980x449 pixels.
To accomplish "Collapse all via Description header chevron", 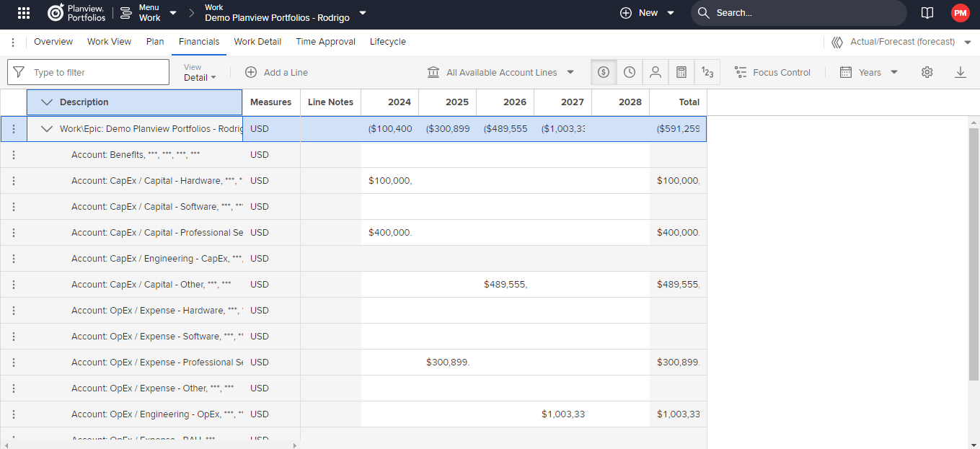I will click(47, 102).
